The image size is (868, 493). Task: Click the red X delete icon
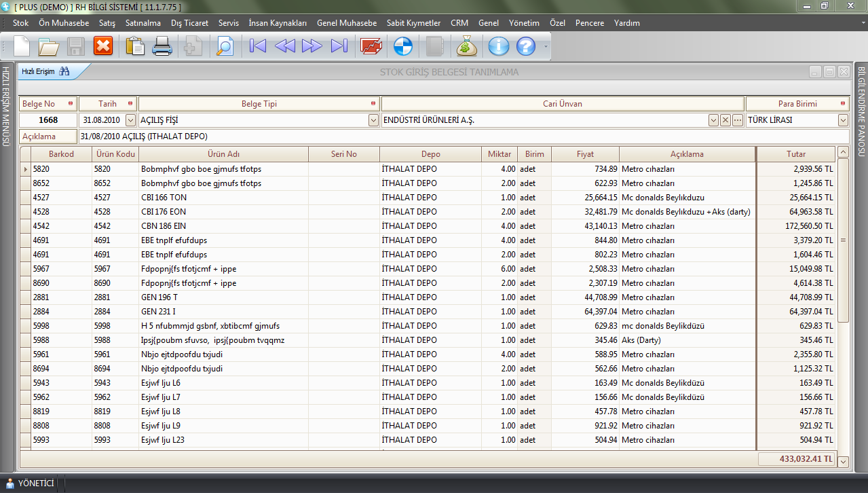(103, 46)
